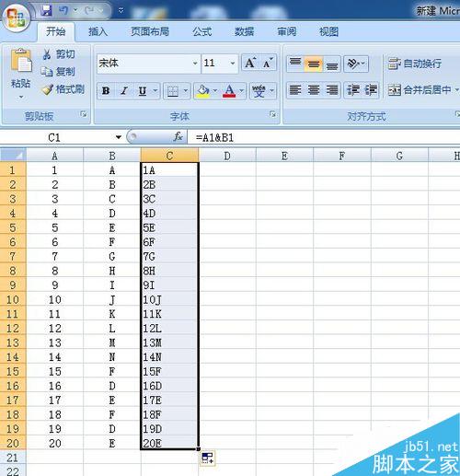Image resolution: width=460 pixels, height=476 pixels.
Task: Open font size dropdown 11
Action: 233,64
